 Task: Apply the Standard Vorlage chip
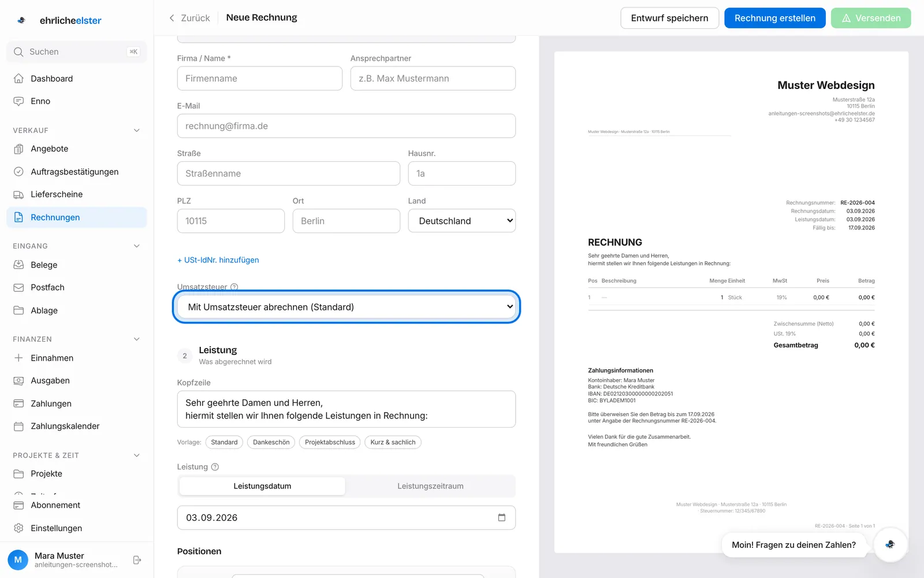[x=224, y=442]
